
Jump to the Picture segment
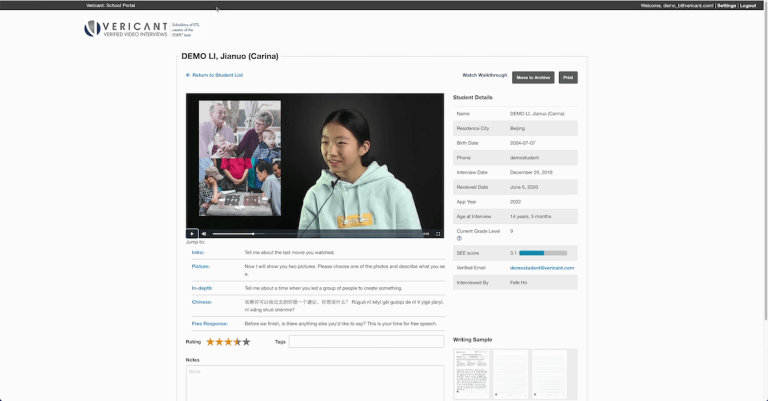coord(200,266)
